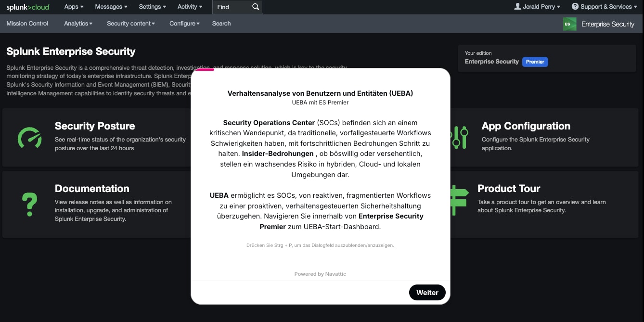Click the bold 'Insider-Bedrohungen' text in dialog
Screen dimensions: 644x322
[277, 154]
